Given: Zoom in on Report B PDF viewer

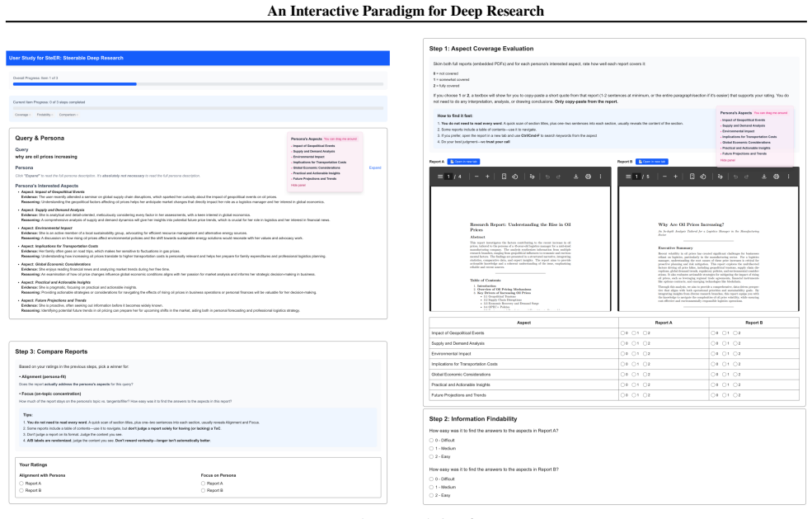Looking at the screenshot, I should pos(675,177).
